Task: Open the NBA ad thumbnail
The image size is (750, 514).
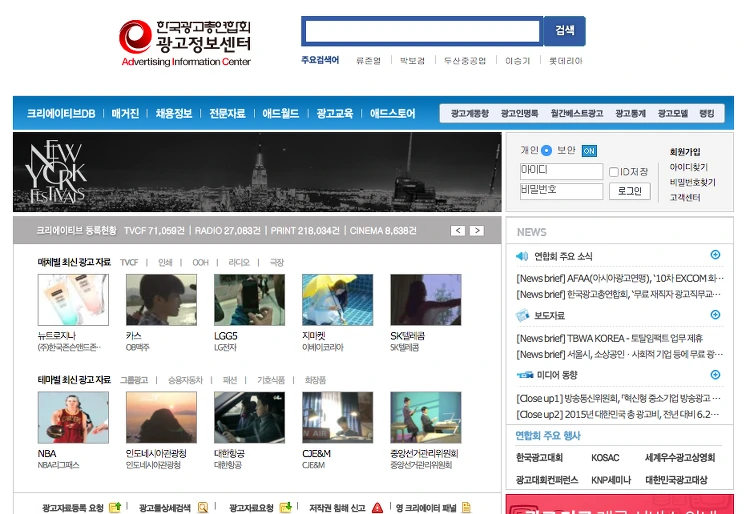Action: (73, 417)
